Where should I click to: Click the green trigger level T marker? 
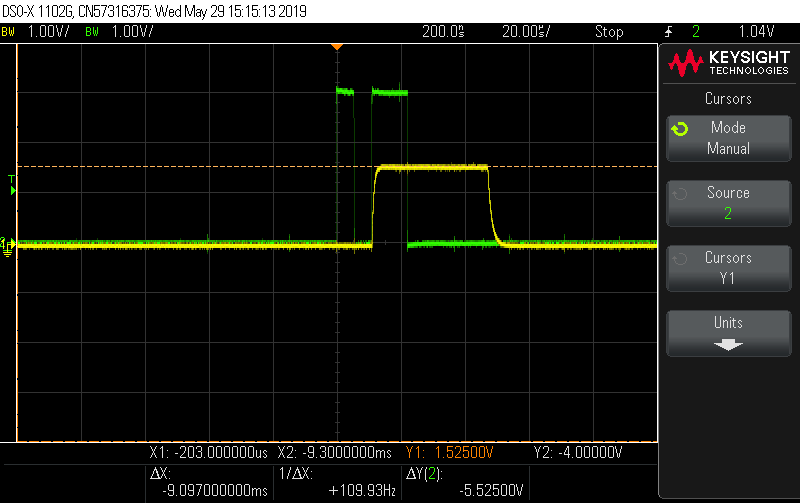coord(12,184)
